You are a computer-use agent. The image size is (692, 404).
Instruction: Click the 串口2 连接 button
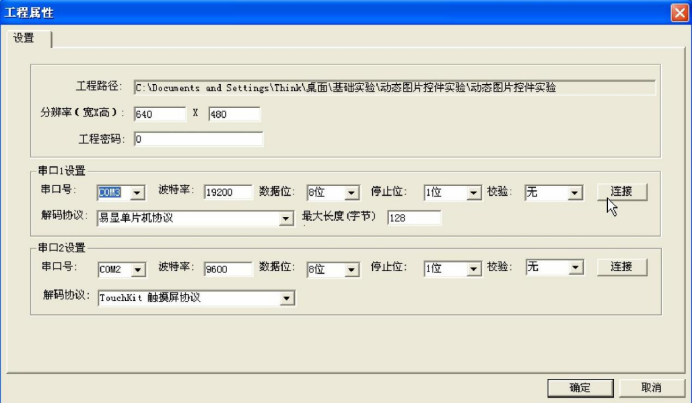(x=622, y=267)
